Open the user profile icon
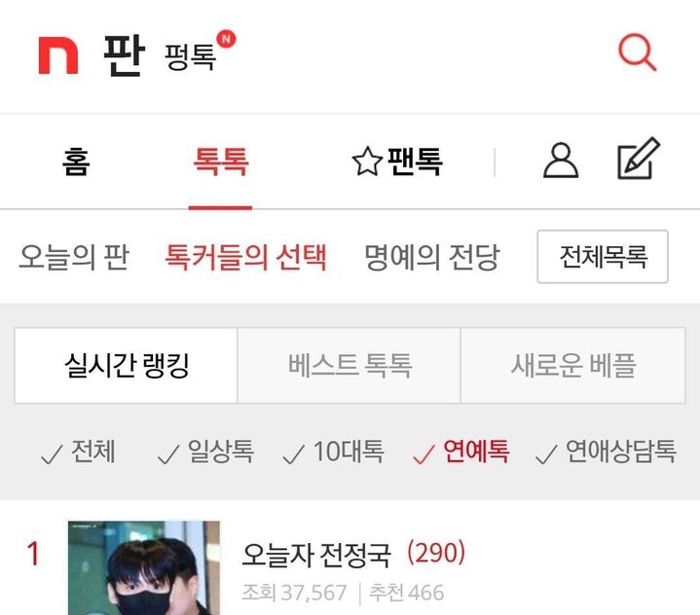The width and height of the screenshot is (700, 615). pyautogui.click(x=561, y=161)
